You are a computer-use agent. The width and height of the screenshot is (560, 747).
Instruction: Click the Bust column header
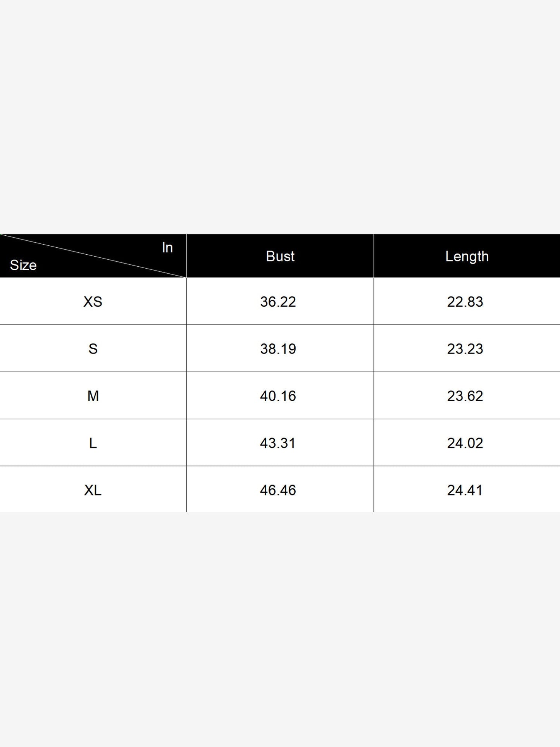(280, 256)
